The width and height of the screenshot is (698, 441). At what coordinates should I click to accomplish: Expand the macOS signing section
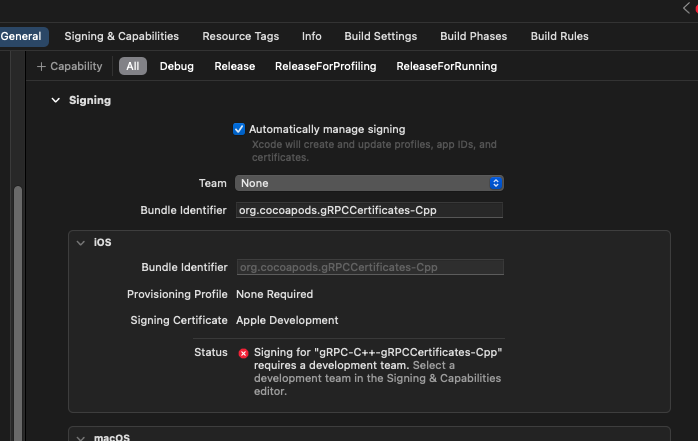[81, 438]
